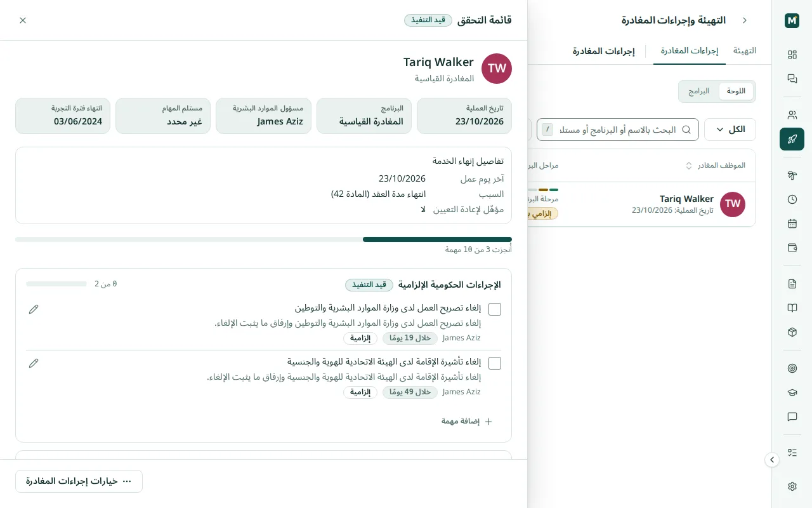The height and width of the screenshot is (508, 812).
Task: Open the palm tree leave icon
Action: [792, 175]
